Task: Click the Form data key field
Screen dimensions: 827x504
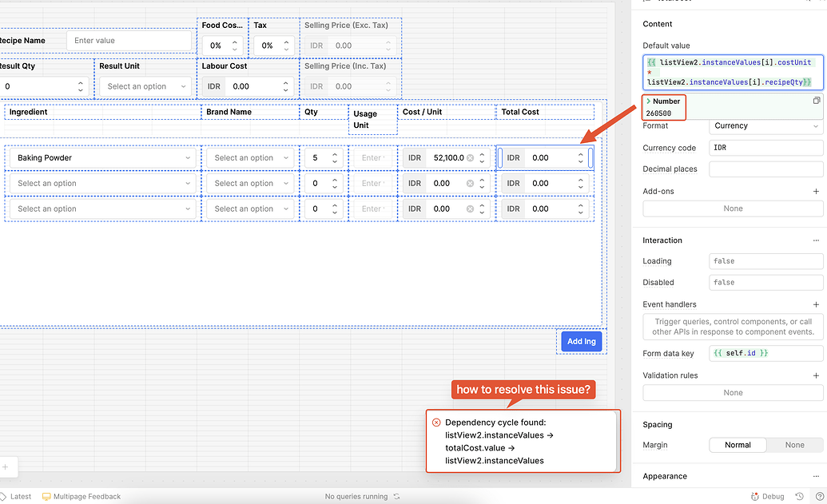Action: [765, 353]
